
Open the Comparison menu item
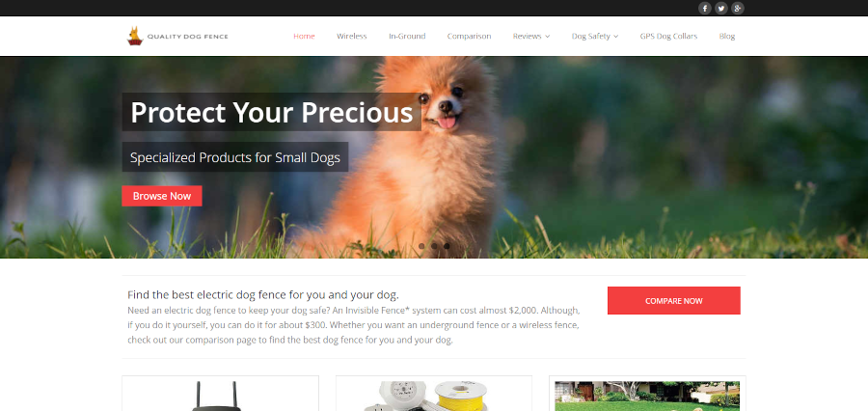pos(469,36)
